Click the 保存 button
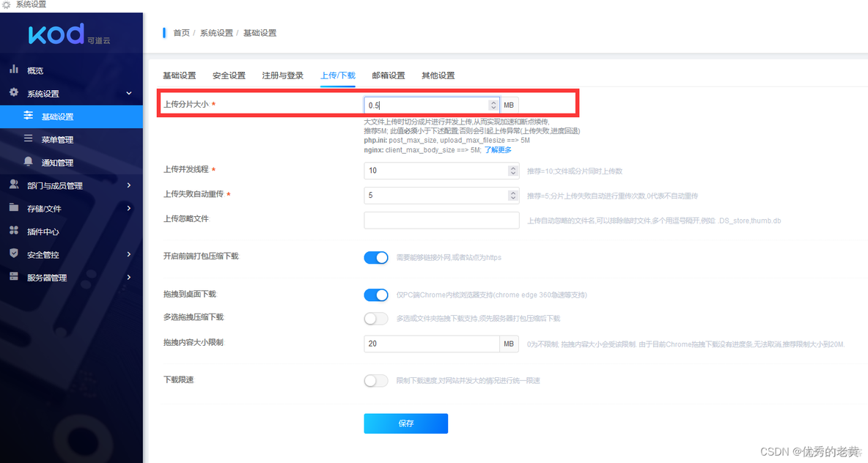This screenshot has width=868, height=463. pyautogui.click(x=405, y=423)
